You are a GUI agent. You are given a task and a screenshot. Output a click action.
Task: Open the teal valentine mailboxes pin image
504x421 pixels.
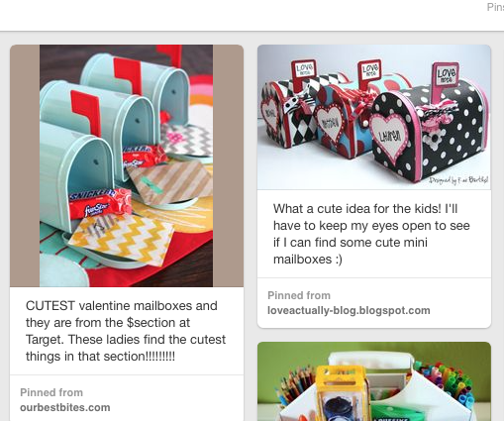click(127, 165)
